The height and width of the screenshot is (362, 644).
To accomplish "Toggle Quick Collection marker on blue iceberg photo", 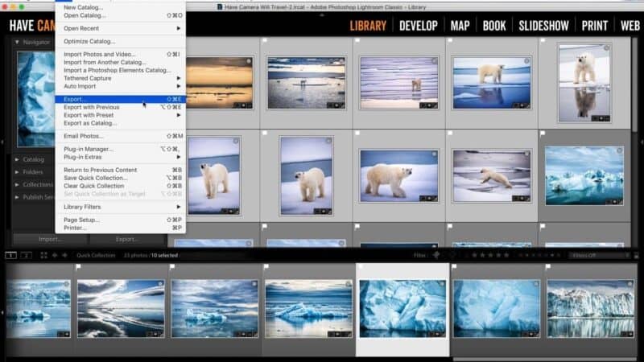I will point(619,150).
